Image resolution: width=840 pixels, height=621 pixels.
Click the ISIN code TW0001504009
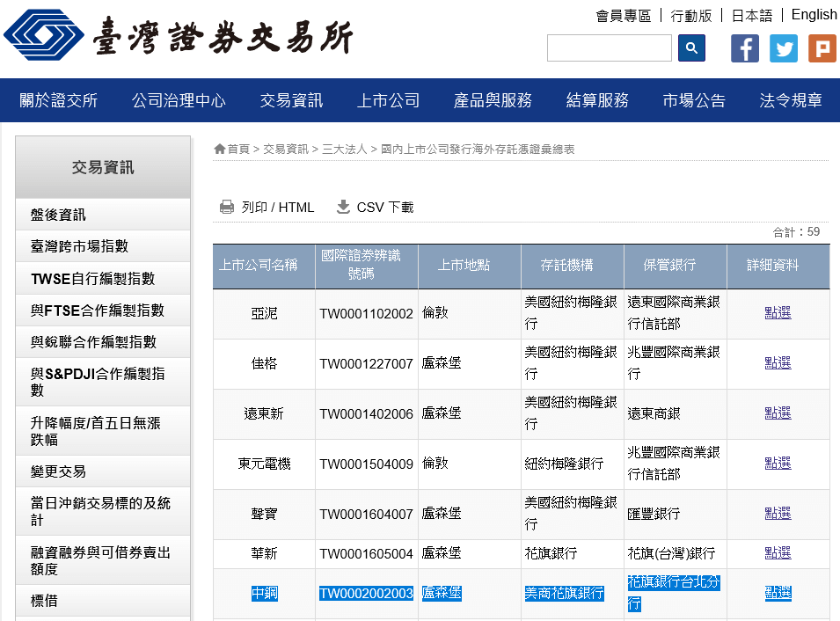pyautogui.click(x=367, y=464)
